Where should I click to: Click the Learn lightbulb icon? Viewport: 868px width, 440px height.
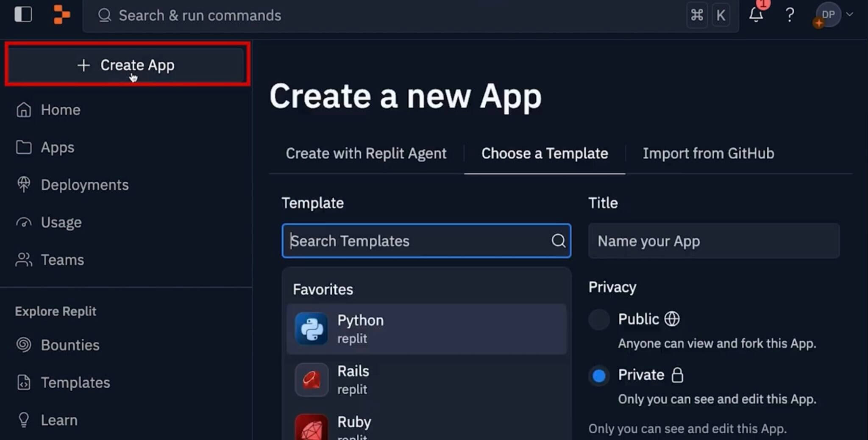pyautogui.click(x=24, y=420)
